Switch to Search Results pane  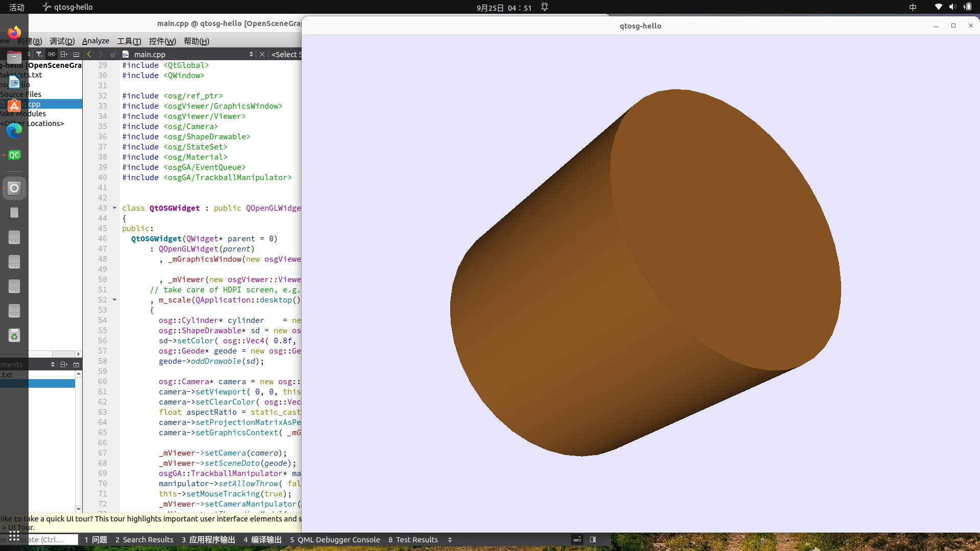click(144, 540)
